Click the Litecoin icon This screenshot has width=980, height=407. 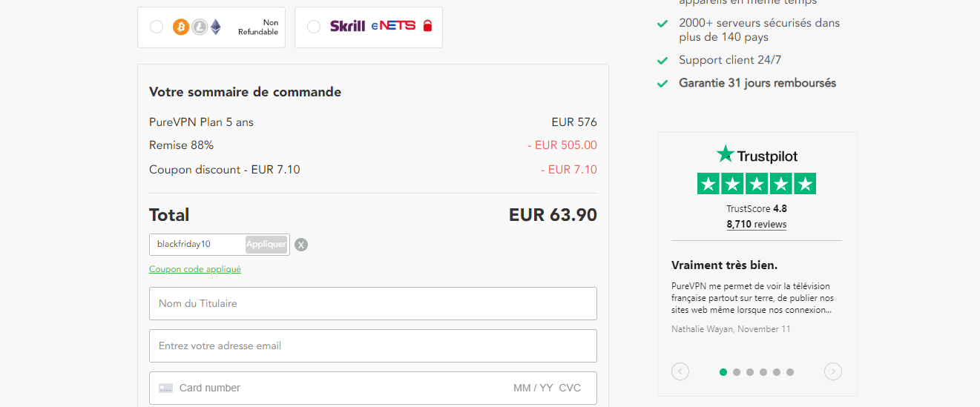click(200, 27)
